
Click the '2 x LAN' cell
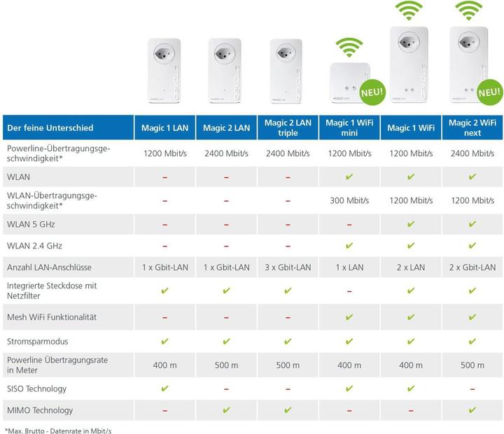[411, 267]
